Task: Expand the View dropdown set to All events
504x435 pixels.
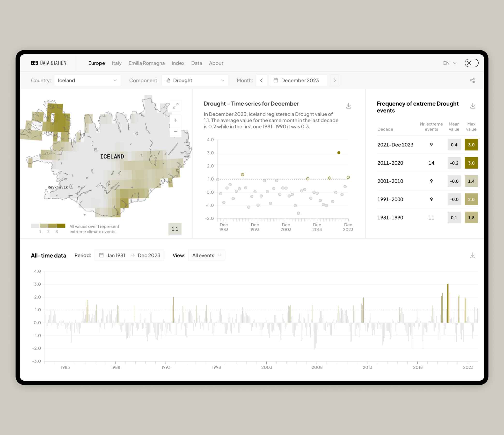Action: coord(206,255)
